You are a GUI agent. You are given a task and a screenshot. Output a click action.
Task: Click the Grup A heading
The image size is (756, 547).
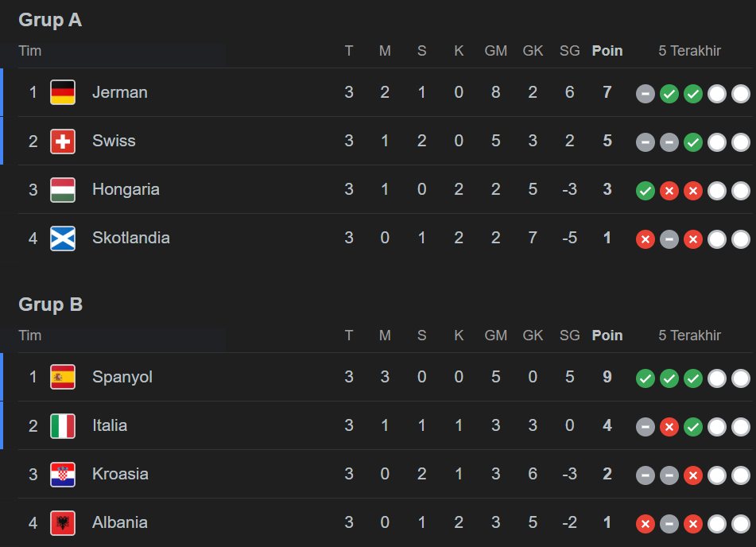[x=50, y=20]
